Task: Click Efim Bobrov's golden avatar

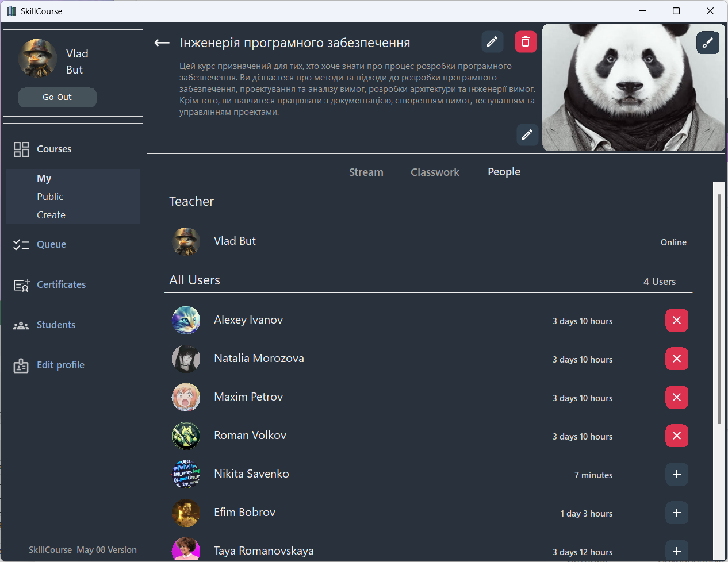Action: (186, 513)
